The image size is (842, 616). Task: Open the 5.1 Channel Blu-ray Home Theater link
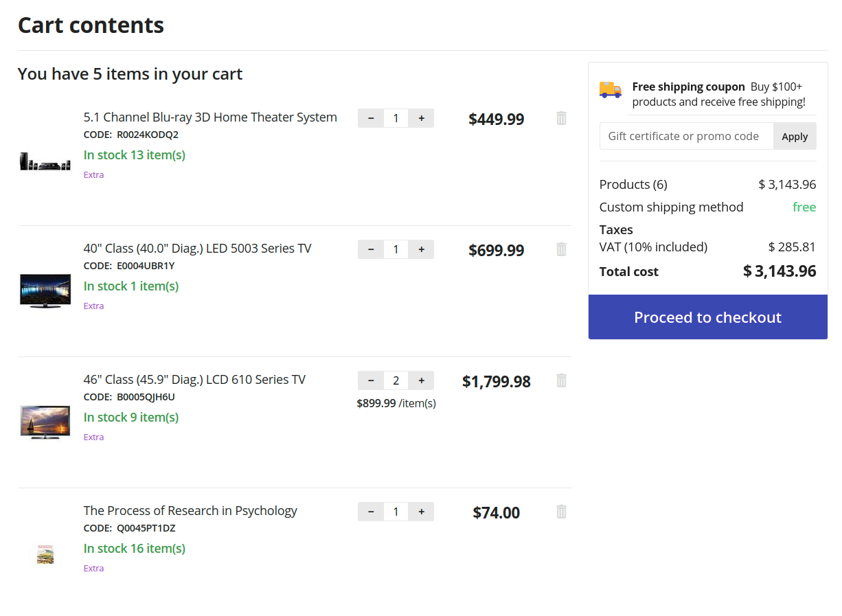pyautogui.click(x=210, y=117)
